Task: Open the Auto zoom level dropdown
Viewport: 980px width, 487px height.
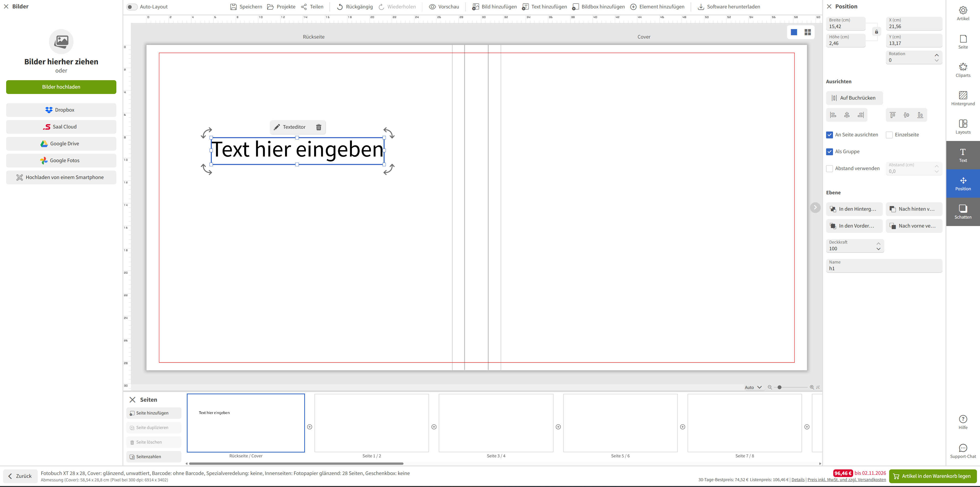Action: pyautogui.click(x=753, y=387)
